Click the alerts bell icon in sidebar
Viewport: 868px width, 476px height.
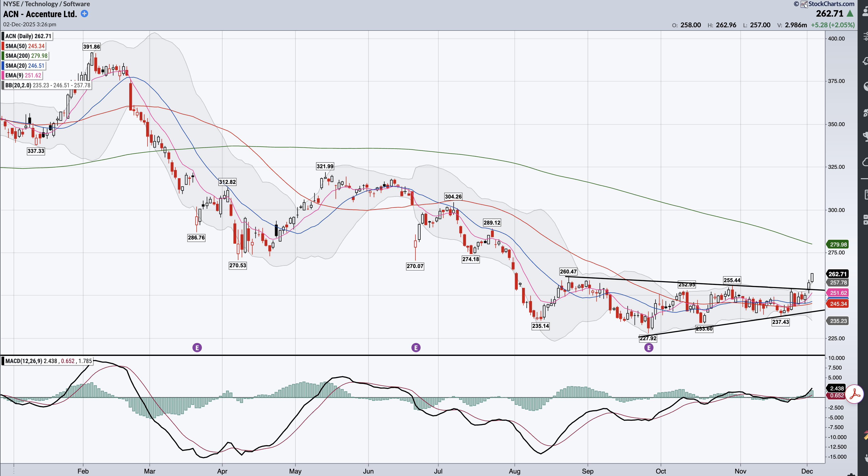click(x=865, y=61)
